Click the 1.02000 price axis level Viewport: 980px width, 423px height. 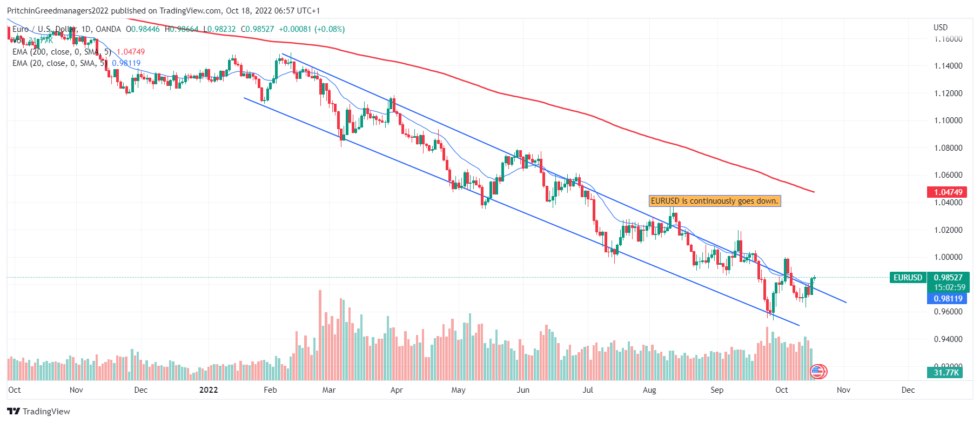948,230
